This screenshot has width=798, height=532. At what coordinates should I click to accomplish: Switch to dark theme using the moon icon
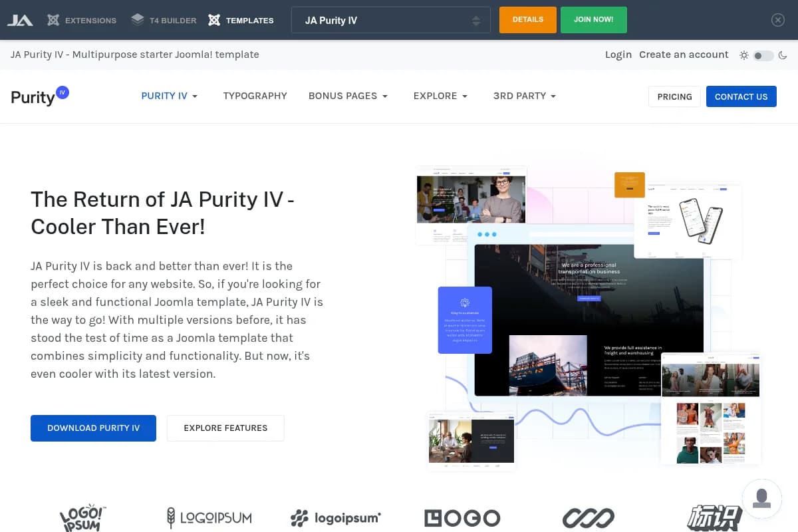(x=783, y=55)
